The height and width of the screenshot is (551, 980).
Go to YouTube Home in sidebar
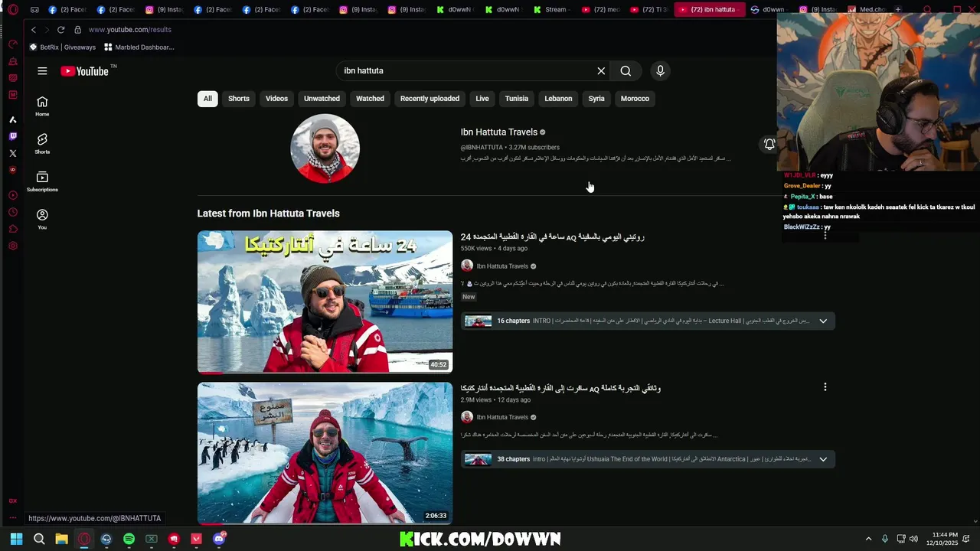tap(42, 106)
